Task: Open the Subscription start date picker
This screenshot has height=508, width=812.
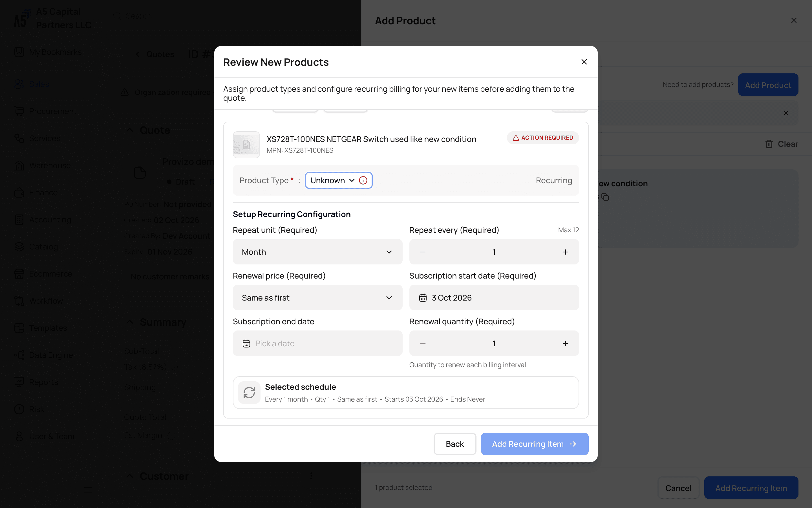Action: pyautogui.click(x=494, y=298)
